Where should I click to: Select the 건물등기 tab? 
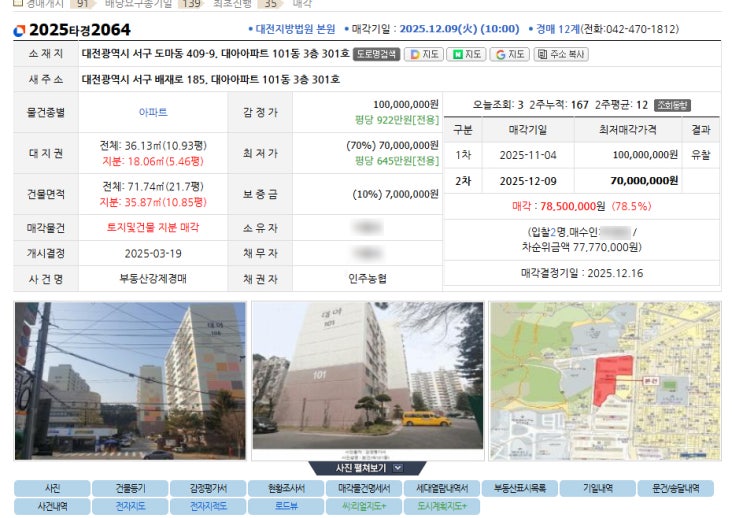point(130,489)
